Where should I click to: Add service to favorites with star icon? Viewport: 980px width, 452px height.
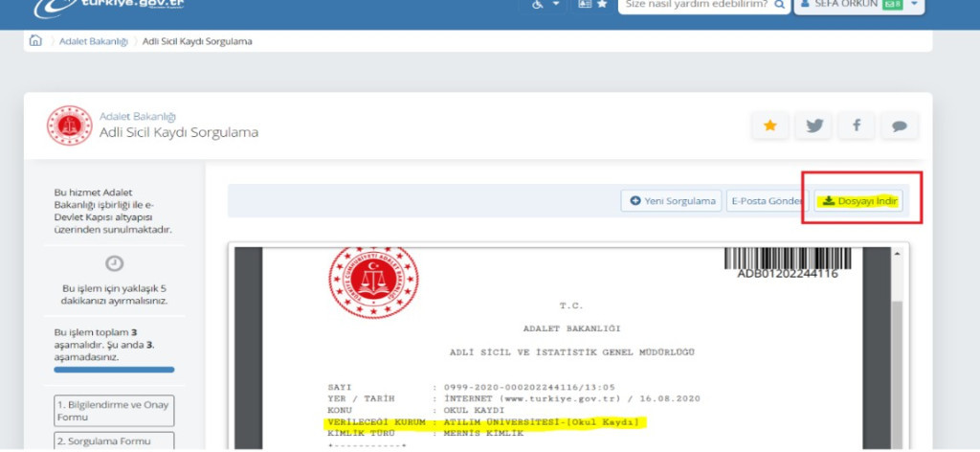pyautogui.click(x=769, y=125)
